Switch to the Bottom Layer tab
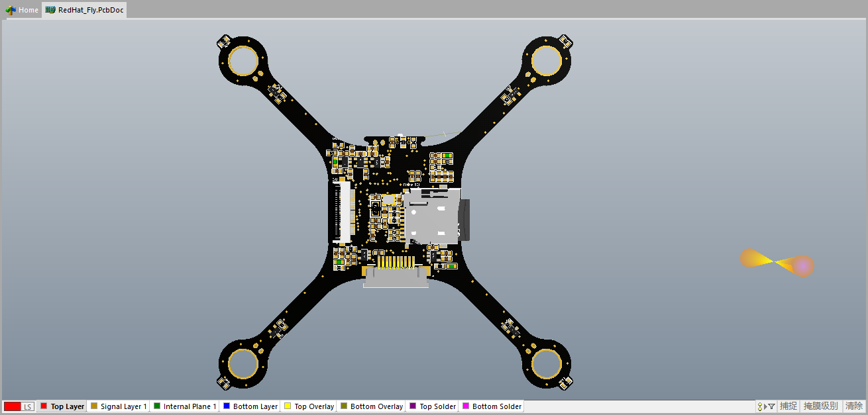 (250, 406)
